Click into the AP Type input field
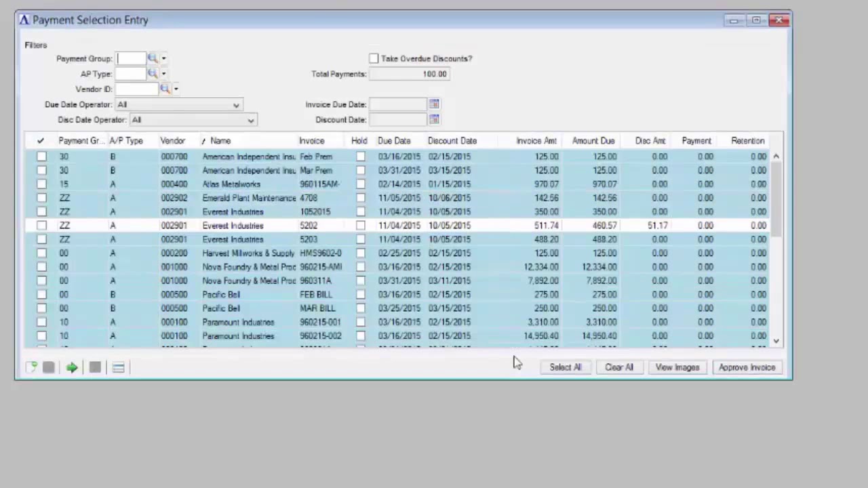The height and width of the screenshot is (488, 868). pyautogui.click(x=131, y=74)
